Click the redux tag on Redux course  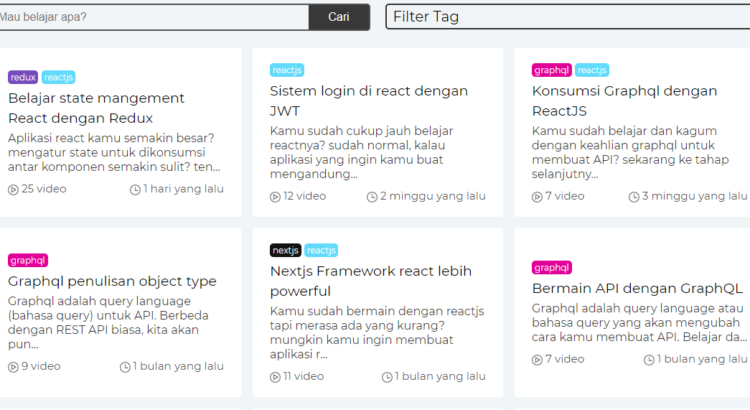pos(23,77)
